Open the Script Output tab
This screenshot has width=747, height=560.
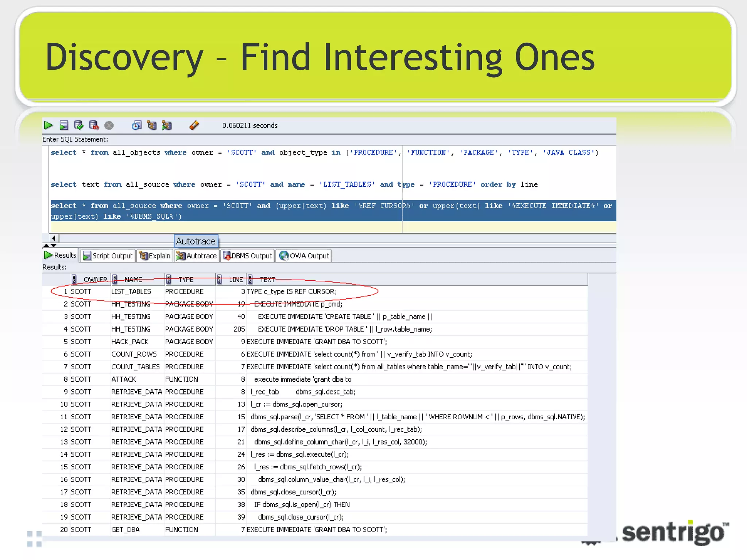tap(108, 256)
